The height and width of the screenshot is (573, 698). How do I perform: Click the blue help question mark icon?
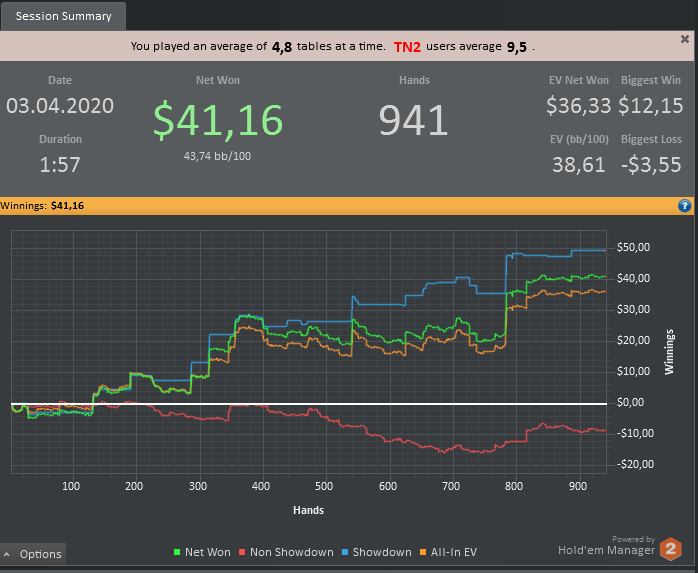684,206
